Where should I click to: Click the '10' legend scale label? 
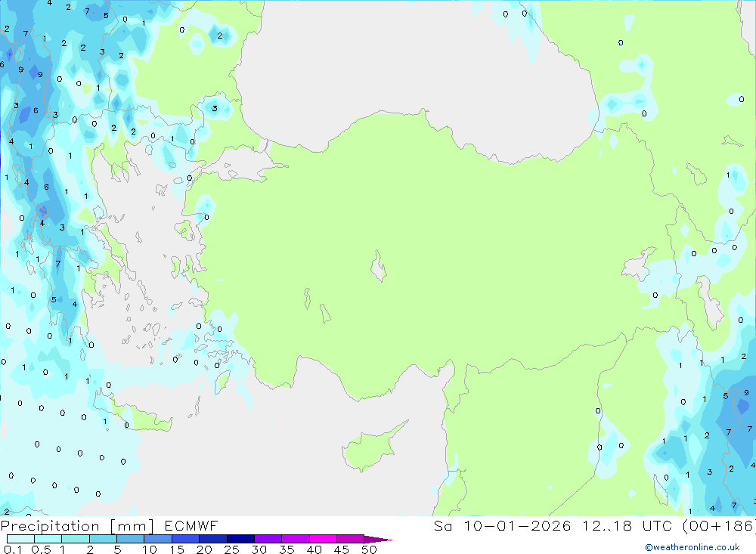[x=150, y=549]
